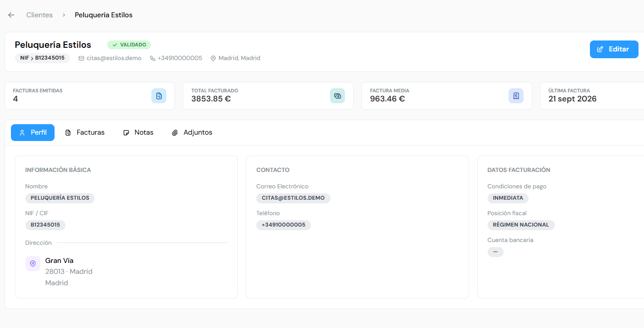The width and height of the screenshot is (644, 328).
Task: Click the phone icon in the header
Action: point(153,58)
